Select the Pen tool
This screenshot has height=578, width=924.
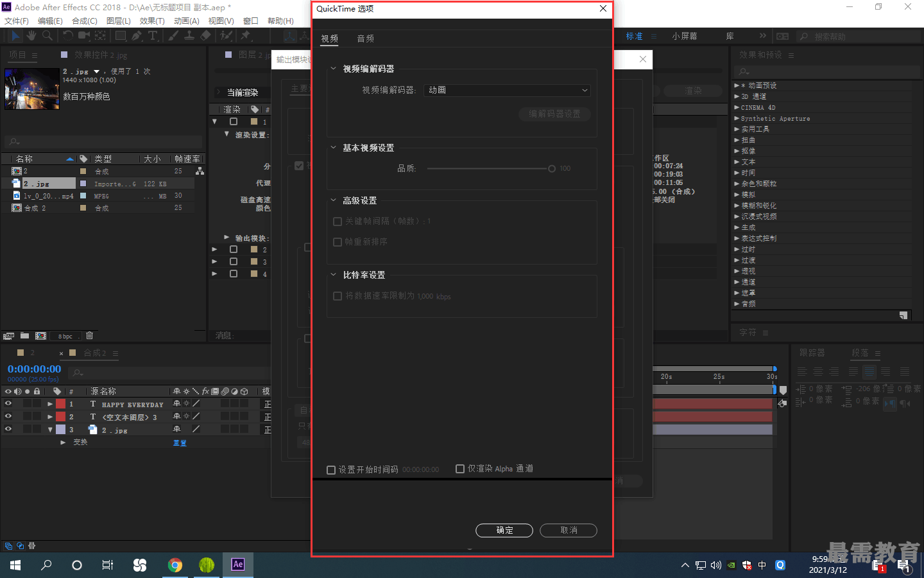137,36
